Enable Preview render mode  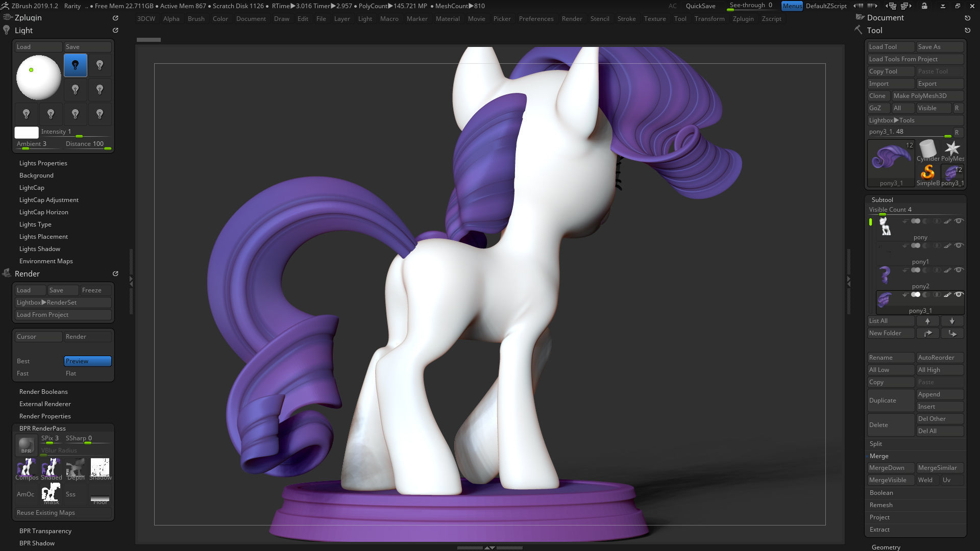tap(88, 361)
